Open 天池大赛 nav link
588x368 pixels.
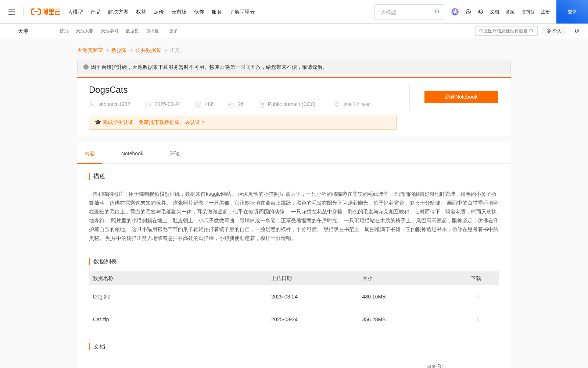pyautogui.click(x=85, y=31)
